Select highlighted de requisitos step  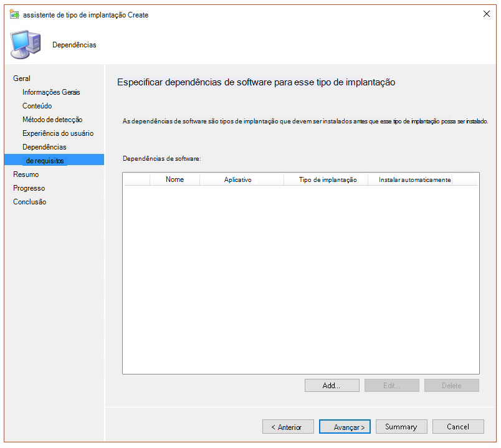click(x=54, y=160)
